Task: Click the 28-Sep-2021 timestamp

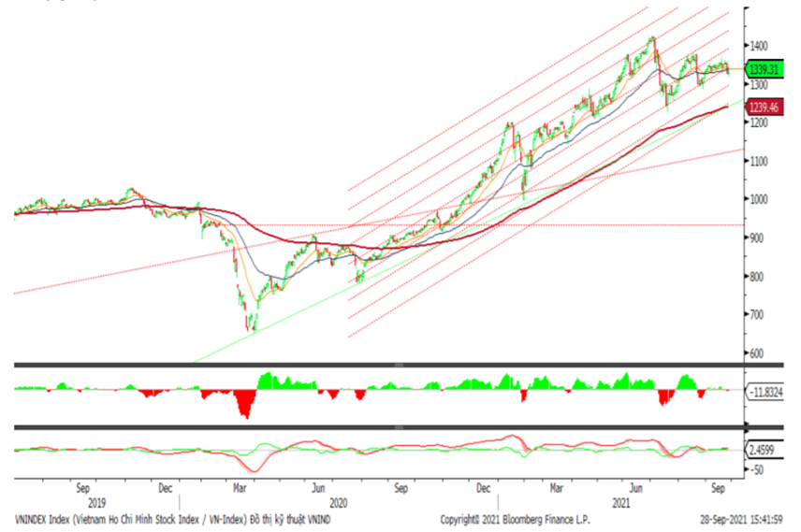Action: point(742,519)
